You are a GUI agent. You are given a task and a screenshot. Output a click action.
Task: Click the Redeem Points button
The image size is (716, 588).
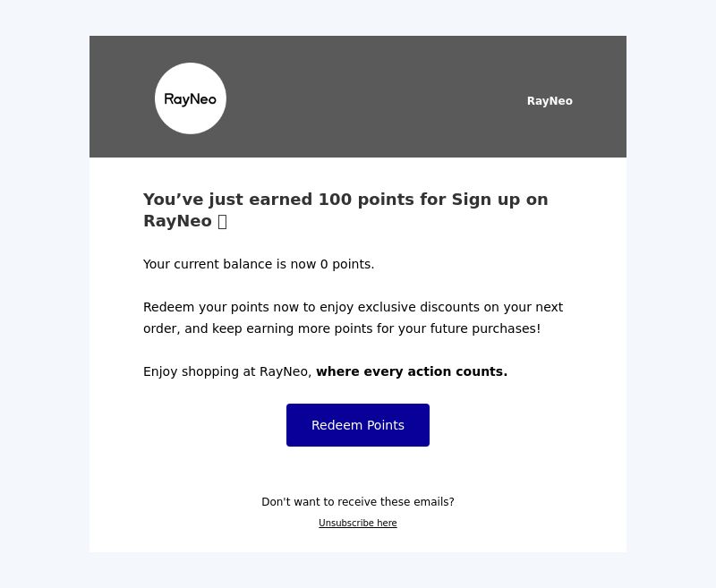tap(357, 425)
